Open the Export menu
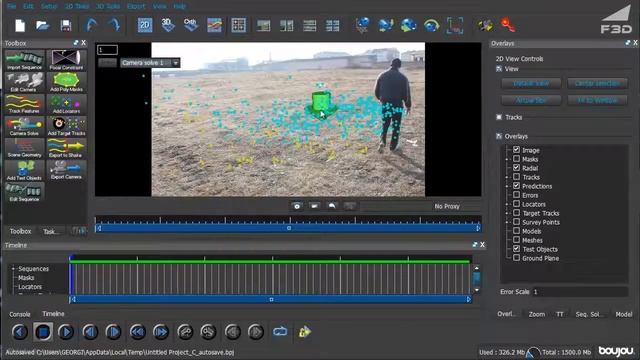The image size is (640, 360). (x=136, y=6)
